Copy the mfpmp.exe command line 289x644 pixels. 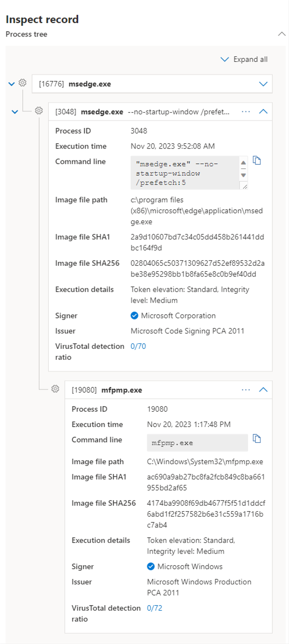257,439
